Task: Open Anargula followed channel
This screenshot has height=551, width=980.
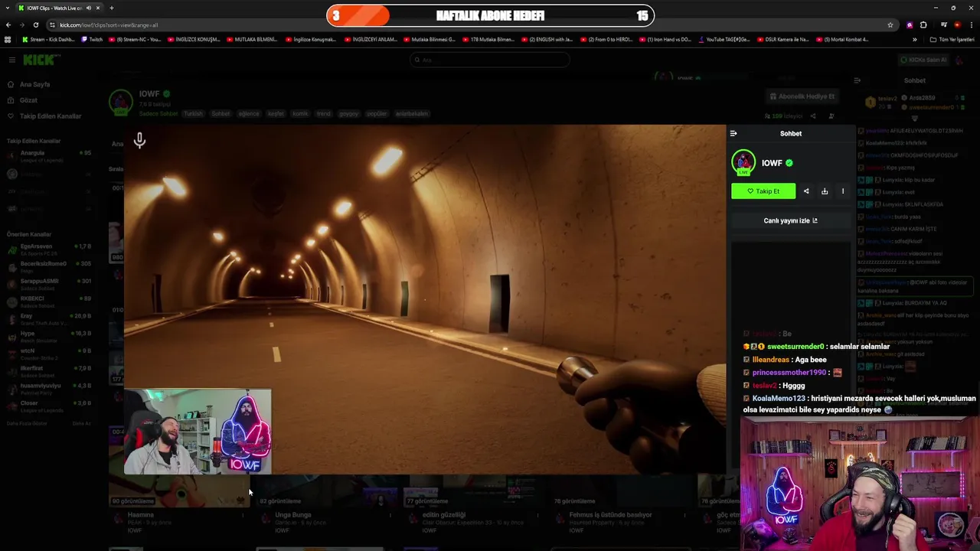Action: click(49, 155)
